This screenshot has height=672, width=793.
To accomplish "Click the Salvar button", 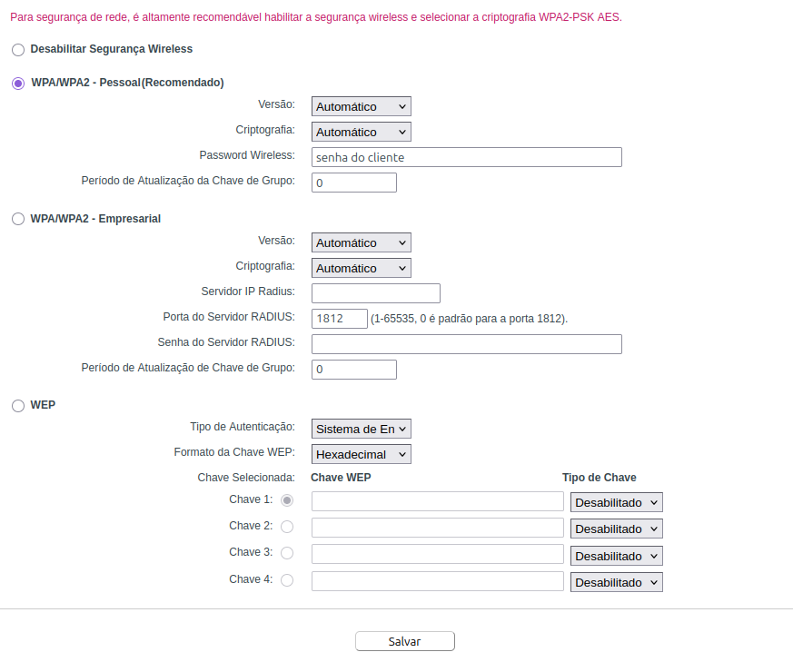I will [404, 641].
